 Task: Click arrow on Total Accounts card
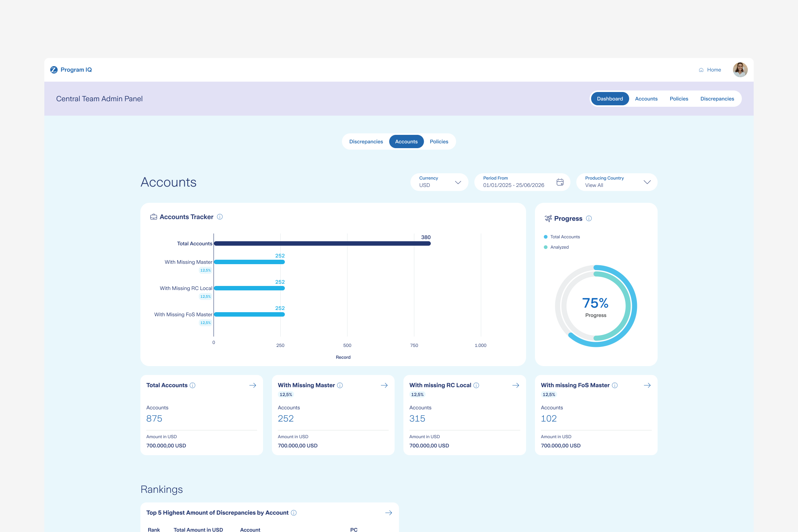pos(253,385)
